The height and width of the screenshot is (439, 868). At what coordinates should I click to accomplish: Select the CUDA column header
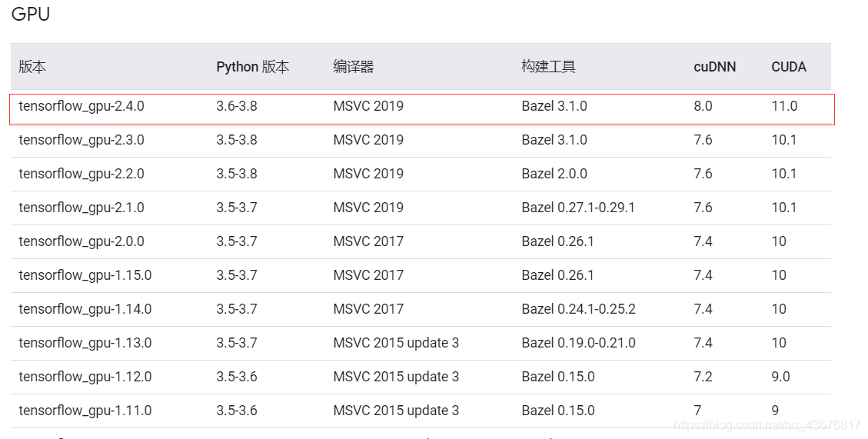788,67
